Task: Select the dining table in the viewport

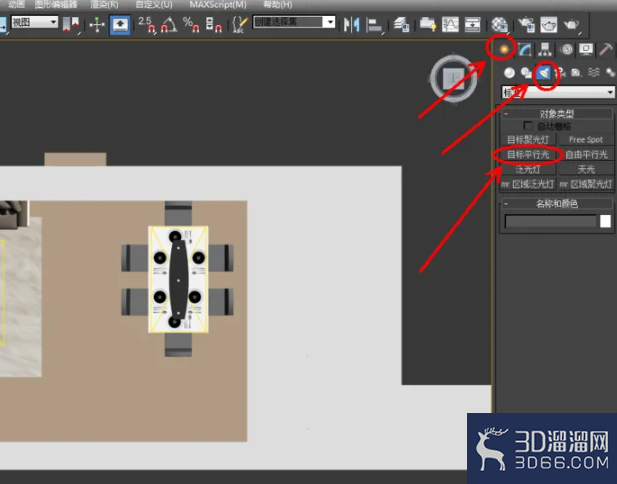Action: (178, 279)
